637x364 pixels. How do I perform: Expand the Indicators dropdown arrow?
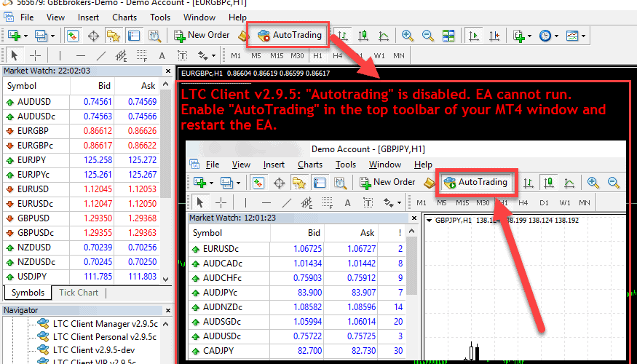529,36
